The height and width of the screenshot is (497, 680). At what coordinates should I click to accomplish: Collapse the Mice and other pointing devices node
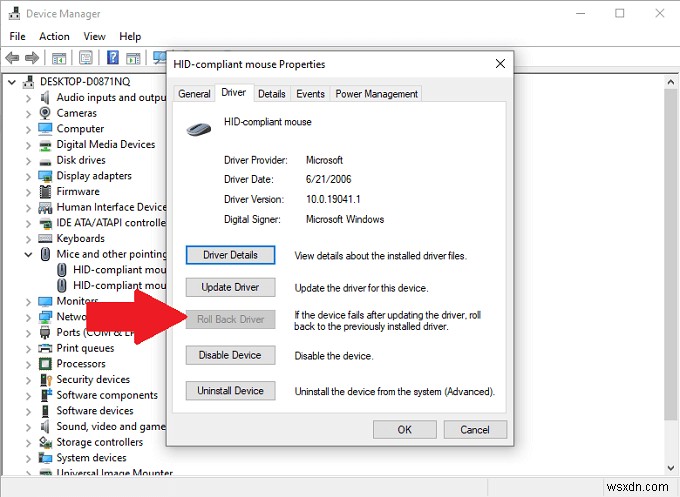pyautogui.click(x=28, y=255)
